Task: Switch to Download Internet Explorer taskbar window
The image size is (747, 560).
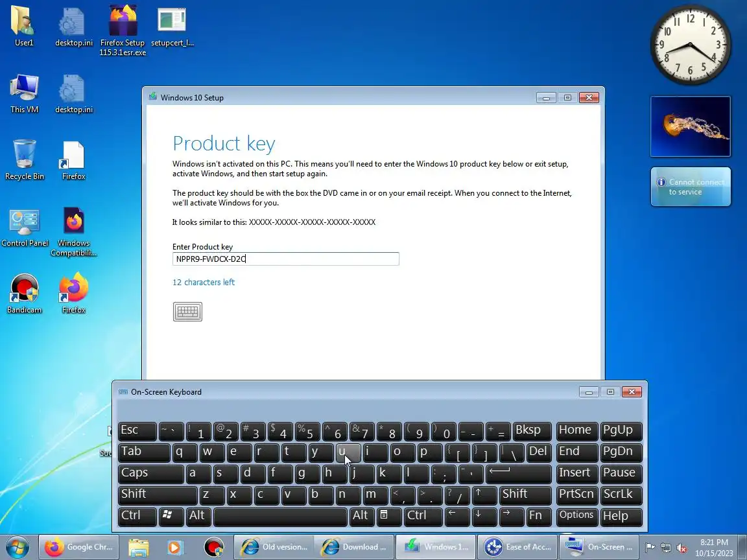Action: [355, 547]
